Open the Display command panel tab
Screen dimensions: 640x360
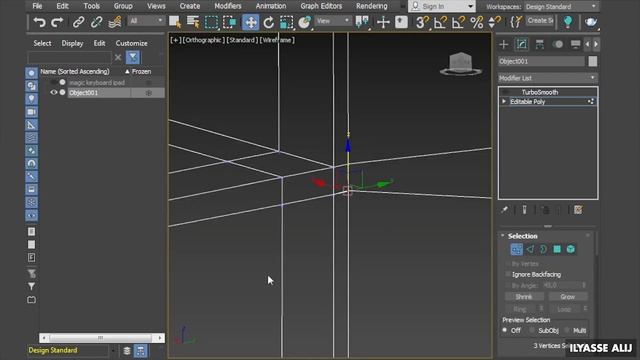(576, 44)
